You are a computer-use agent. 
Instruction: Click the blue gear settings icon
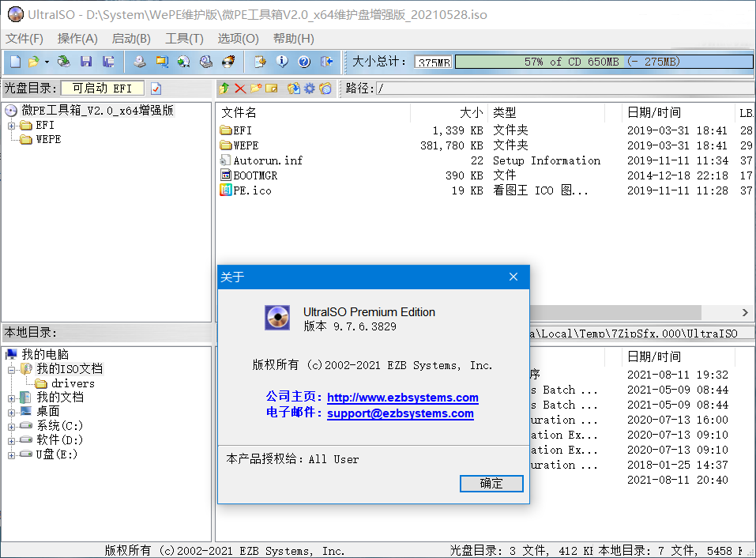tap(310, 89)
